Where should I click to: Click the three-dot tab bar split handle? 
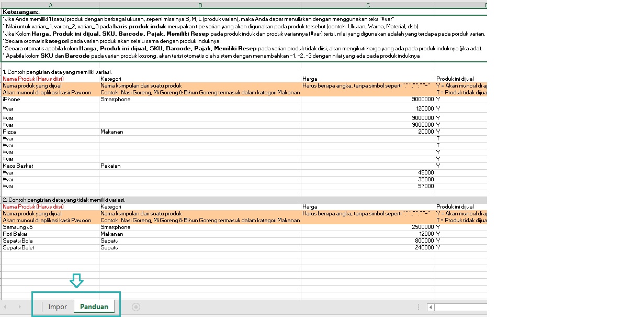pos(417,307)
